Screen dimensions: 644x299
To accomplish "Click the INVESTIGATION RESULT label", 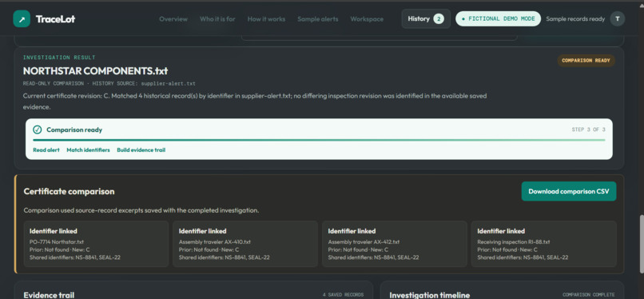I will pos(59,58).
